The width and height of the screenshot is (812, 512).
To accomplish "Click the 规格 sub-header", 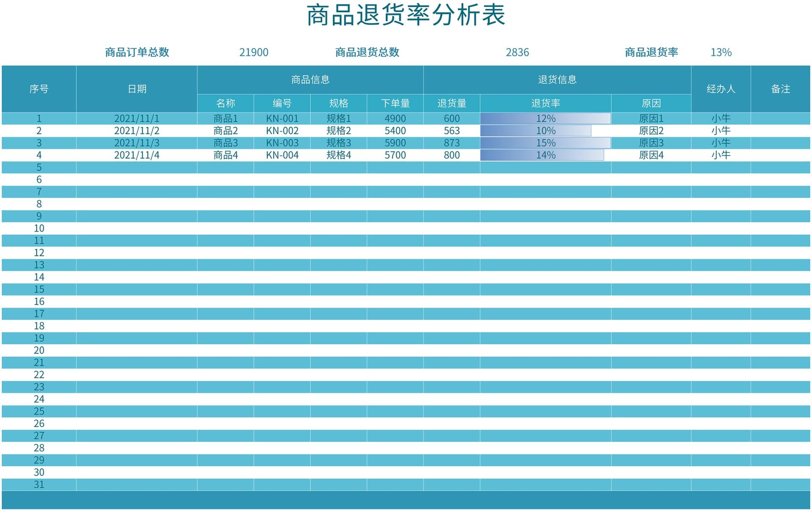I will pyautogui.click(x=339, y=103).
